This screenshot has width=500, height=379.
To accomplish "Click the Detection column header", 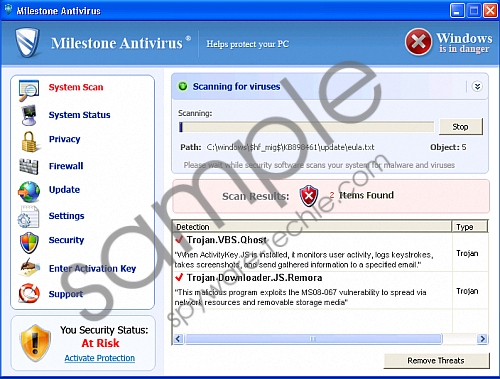I will point(312,227).
